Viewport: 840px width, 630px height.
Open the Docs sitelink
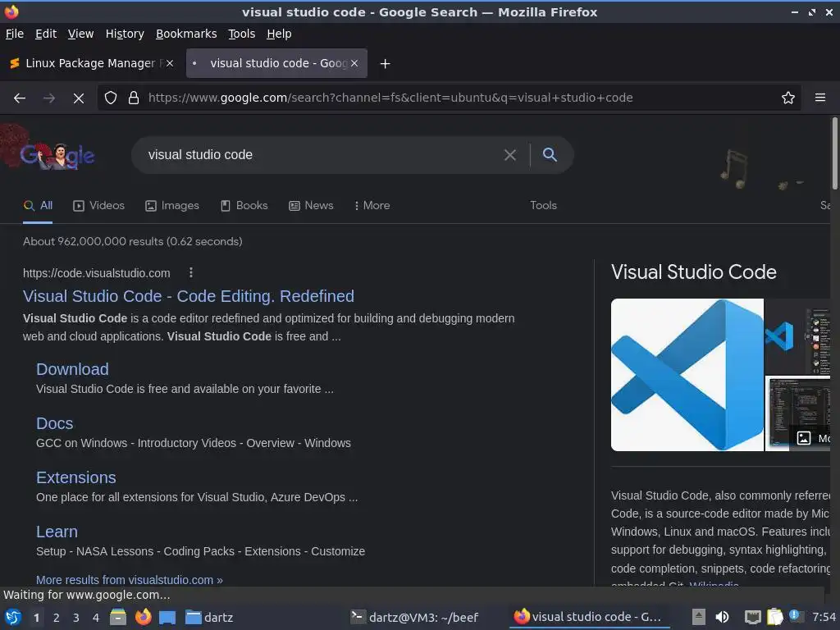(55, 423)
